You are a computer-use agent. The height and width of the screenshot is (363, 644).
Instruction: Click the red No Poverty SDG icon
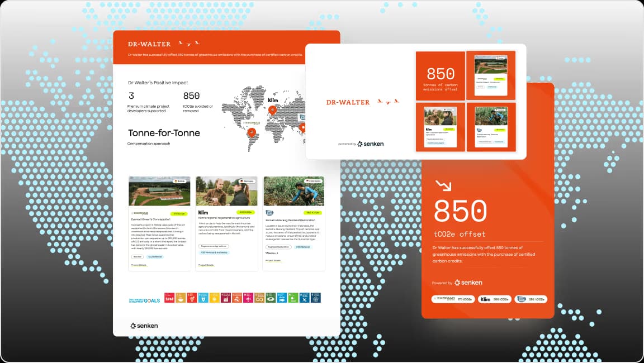coord(169,298)
